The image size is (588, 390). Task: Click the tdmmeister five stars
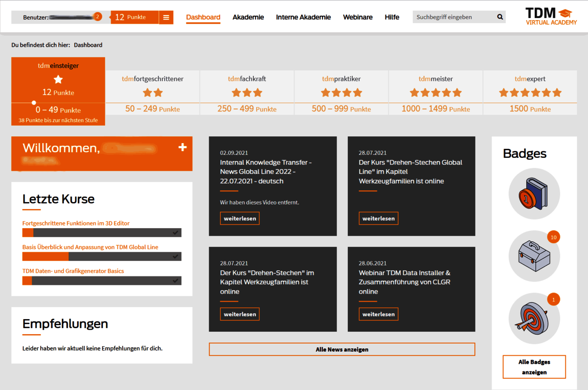click(435, 92)
